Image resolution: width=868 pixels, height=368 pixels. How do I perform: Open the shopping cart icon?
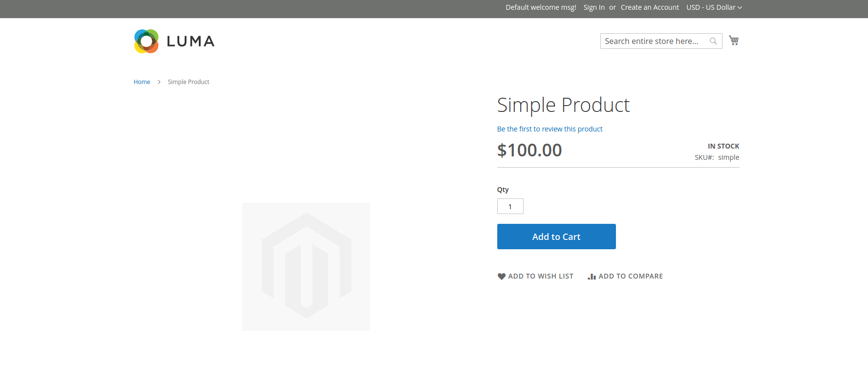point(734,41)
